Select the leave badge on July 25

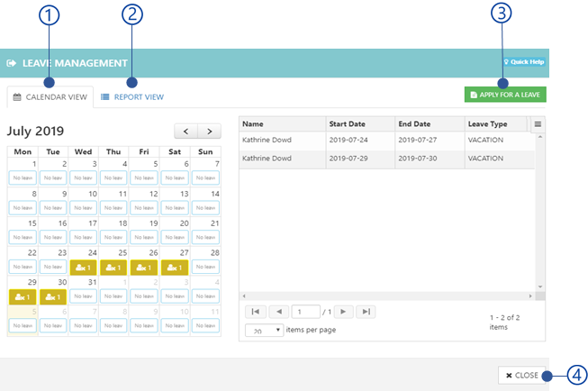tap(113, 268)
